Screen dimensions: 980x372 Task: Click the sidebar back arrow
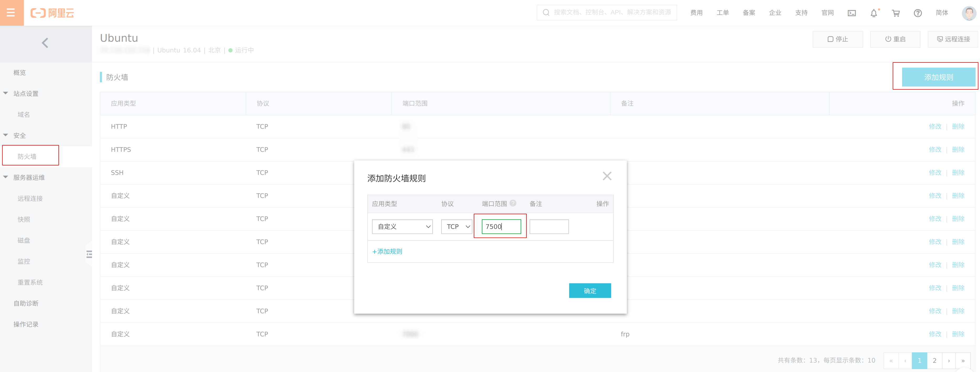click(x=45, y=43)
